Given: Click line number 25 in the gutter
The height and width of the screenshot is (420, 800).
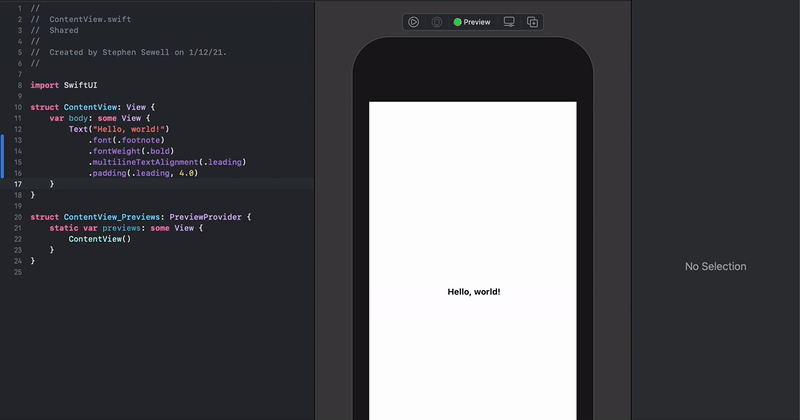Looking at the screenshot, I should pos(18,272).
